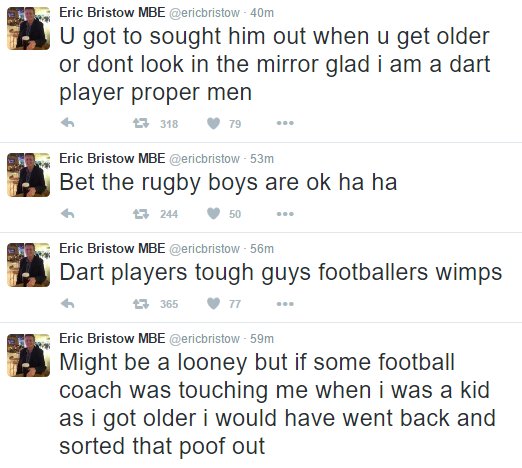522x468 pixels.
Task: Open Eric Bristow MBE name on 56m tweet
Action: (x=112, y=248)
